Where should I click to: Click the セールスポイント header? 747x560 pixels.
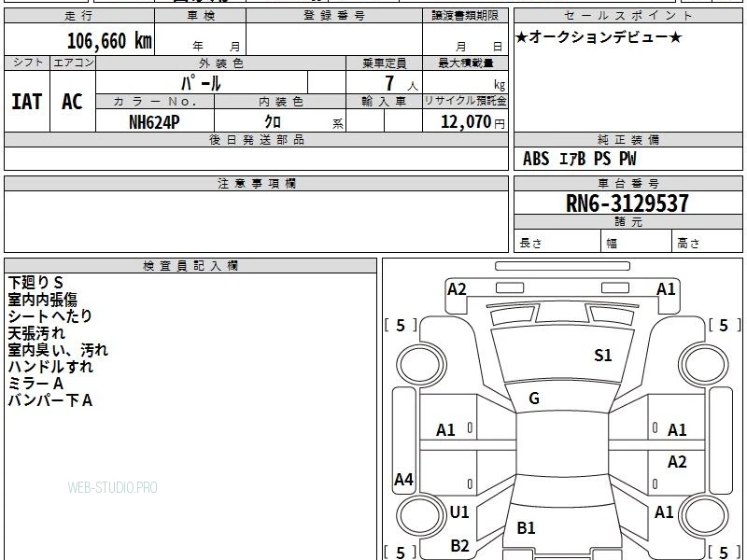coord(627,16)
